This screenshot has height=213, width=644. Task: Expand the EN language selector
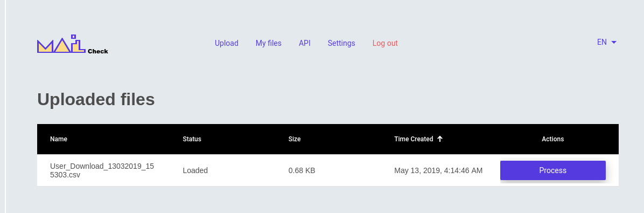coord(607,43)
